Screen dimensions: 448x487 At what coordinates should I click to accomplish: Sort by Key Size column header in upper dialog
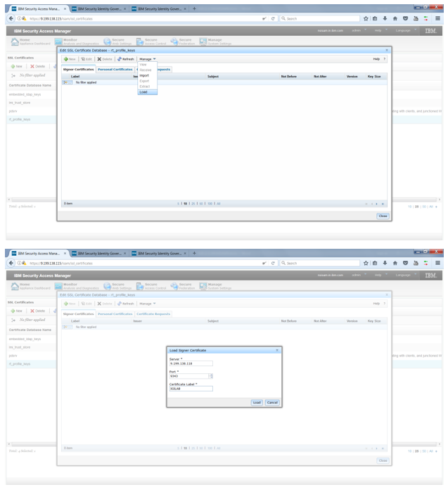pyautogui.click(x=374, y=77)
